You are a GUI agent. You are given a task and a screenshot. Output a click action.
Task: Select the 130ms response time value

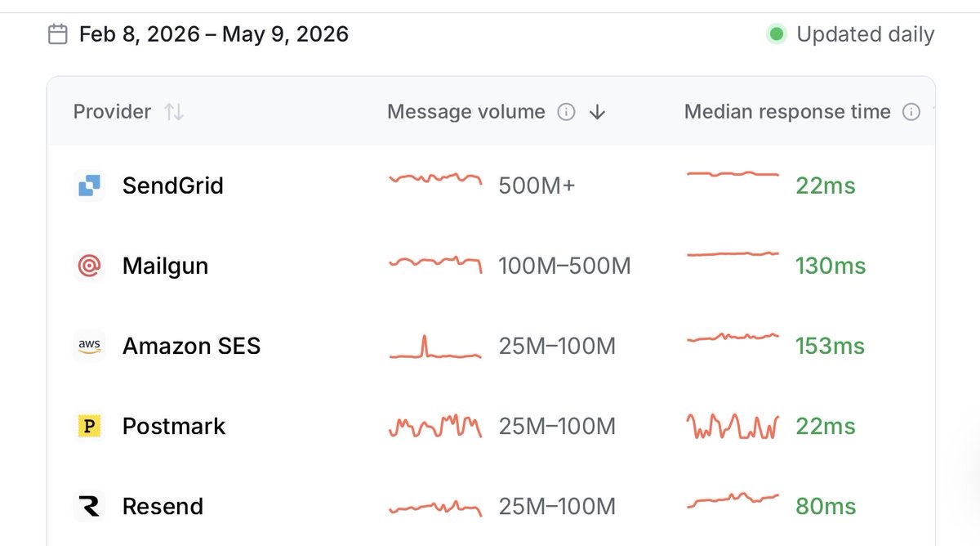831,266
